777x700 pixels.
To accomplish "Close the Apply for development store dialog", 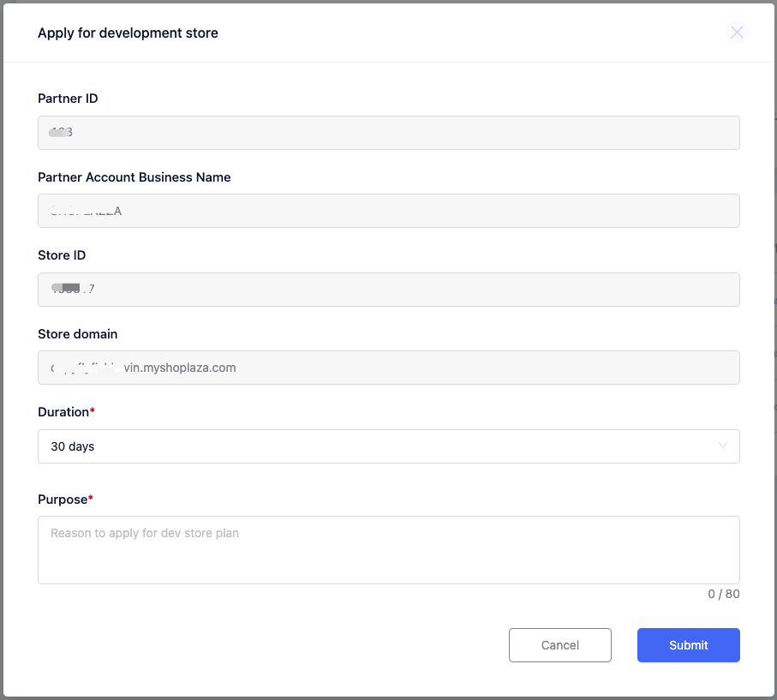I will [x=736, y=33].
